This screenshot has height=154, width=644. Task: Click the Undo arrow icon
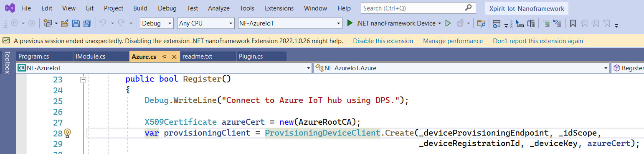(x=103, y=23)
